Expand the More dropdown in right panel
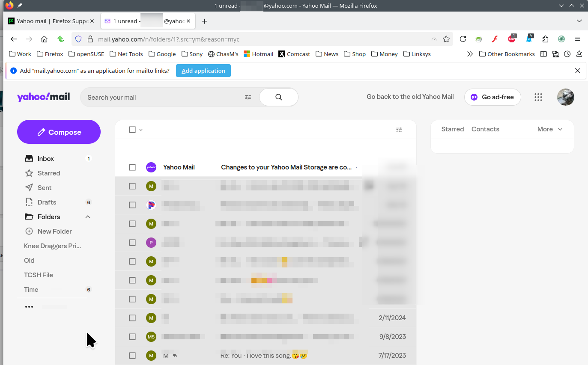588x365 pixels. pyautogui.click(x=550, y=129)
